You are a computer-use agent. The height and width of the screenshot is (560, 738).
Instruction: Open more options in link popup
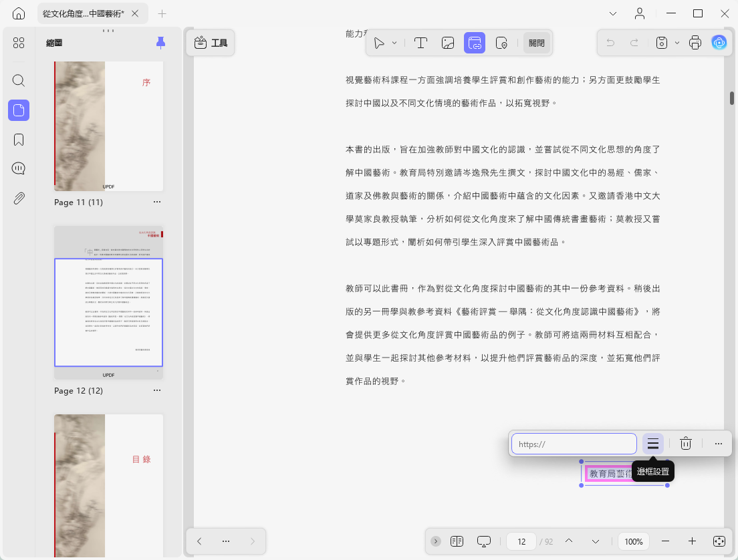[x=718, y=444]
